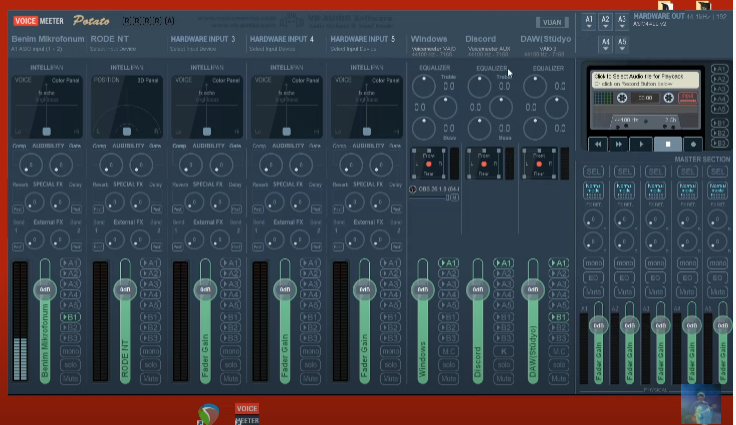Open the REAPER shortcut on the desktop
The width and height of the screenshot is (736, 425).
(x=208, y=414)
